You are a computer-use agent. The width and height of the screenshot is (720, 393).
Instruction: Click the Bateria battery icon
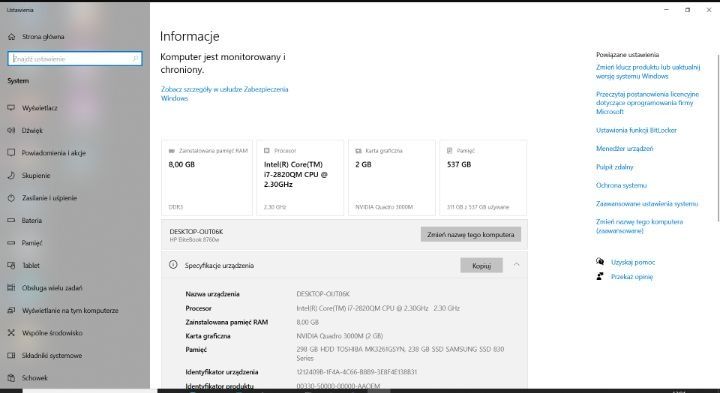pos(11,220)
